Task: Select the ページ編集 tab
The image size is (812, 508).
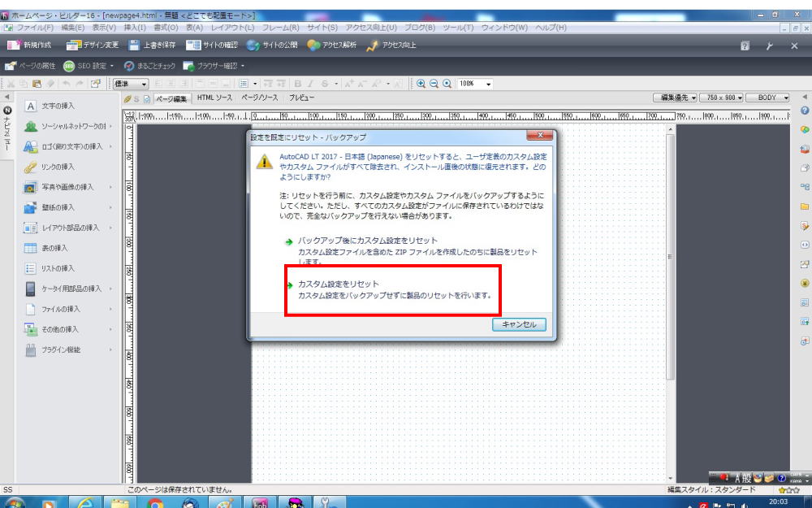Action: coord(171,98)
